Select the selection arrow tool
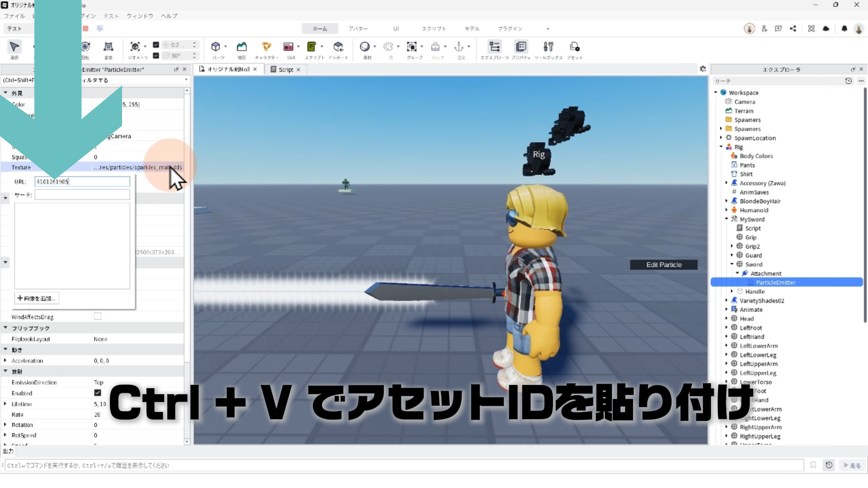This screenshot has height=488, width=868. click(x=14, y=47)
